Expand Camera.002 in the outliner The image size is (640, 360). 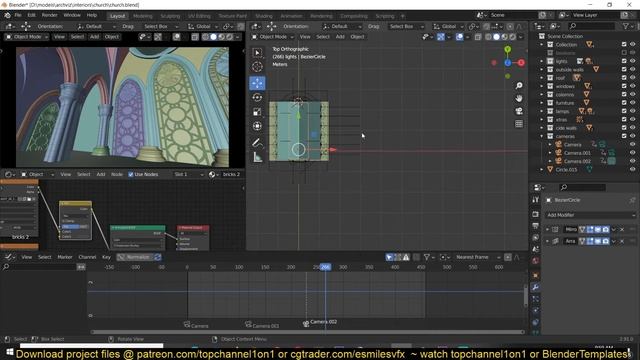click(550, 161)
